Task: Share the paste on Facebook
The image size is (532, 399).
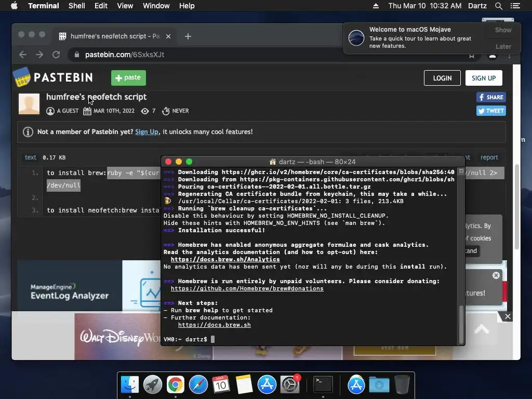Action: (491, 97)
